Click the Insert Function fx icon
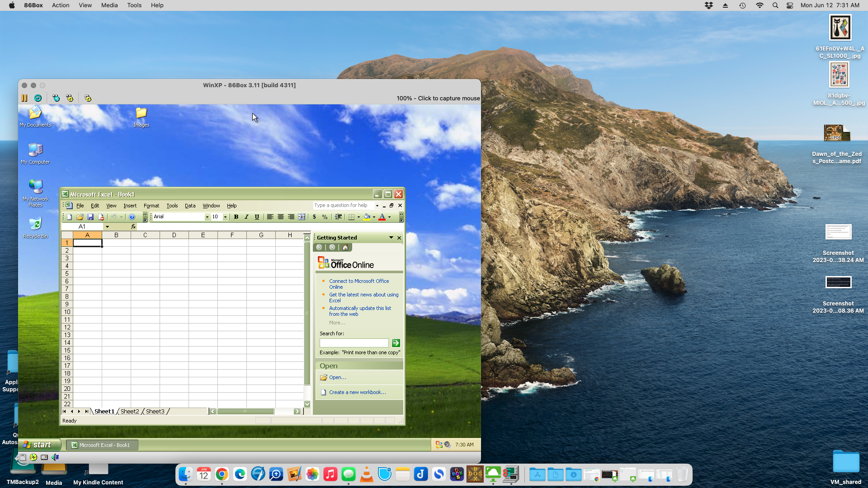Viewport: 868px width, 488px height. coord(133,226)
